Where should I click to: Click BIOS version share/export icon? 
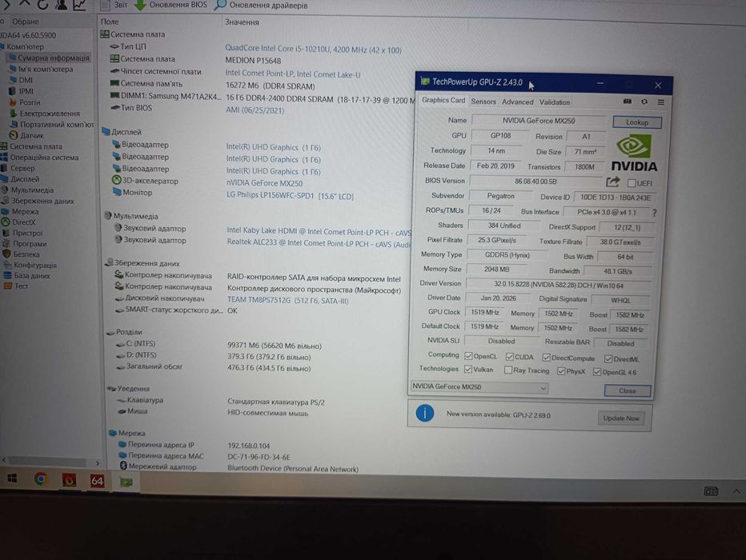(613, 182)
